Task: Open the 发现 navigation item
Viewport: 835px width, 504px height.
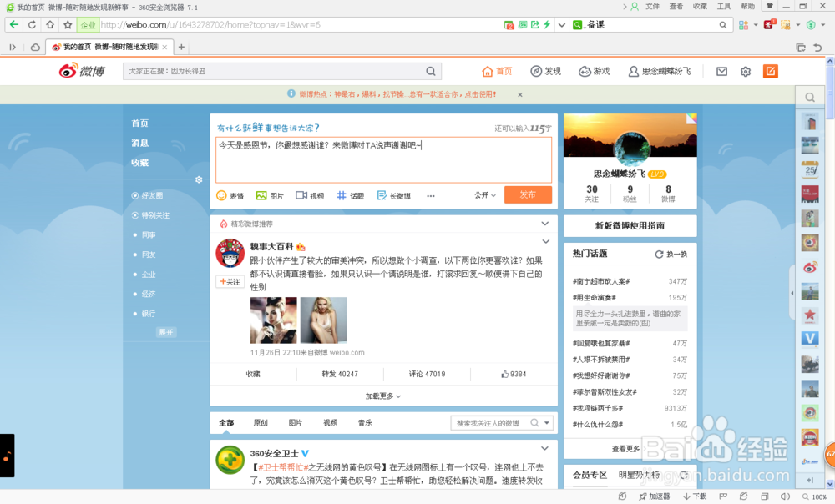Action: (x=545, y=71)
